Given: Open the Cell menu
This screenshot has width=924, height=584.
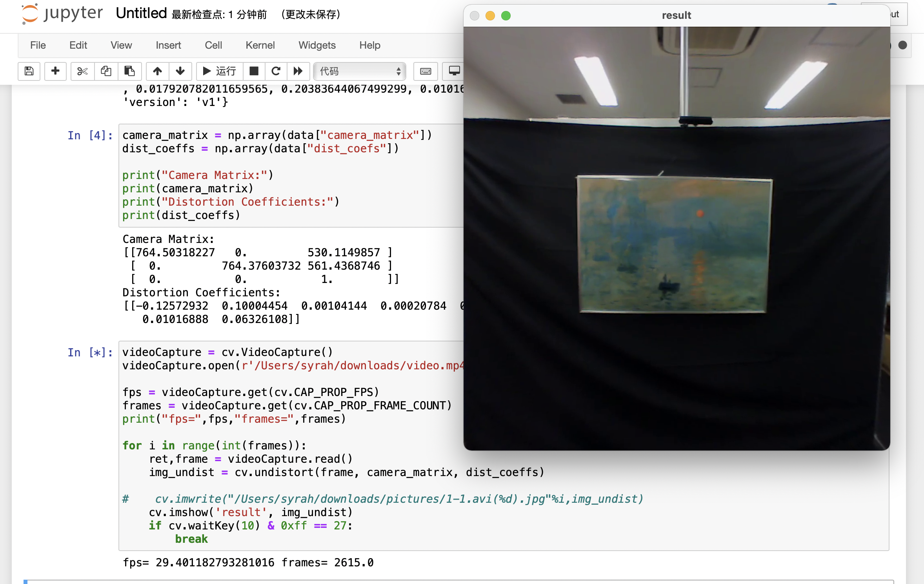Looking at the screenshot, I should tap(213, 45).
